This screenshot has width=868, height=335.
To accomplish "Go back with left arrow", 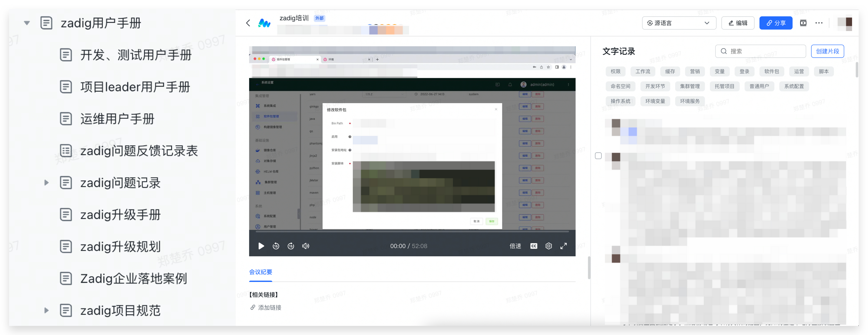I will pyautogui.click(x=248, y=23).
